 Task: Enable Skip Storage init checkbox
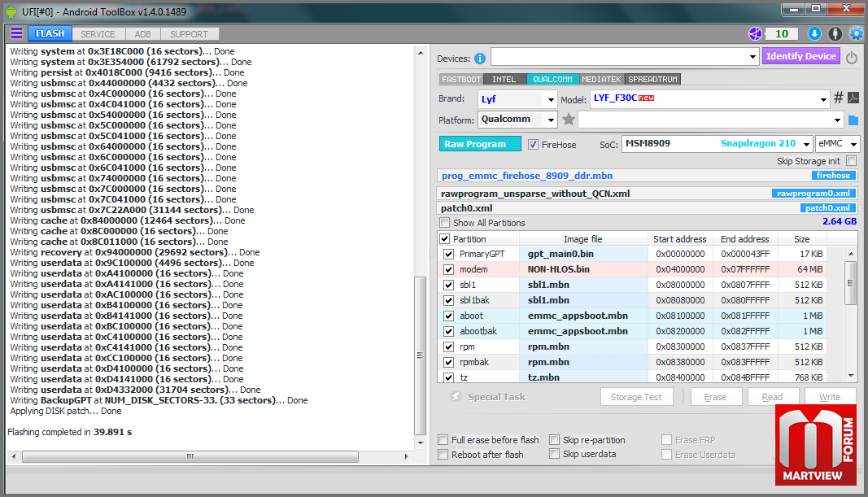coord(852,161)
